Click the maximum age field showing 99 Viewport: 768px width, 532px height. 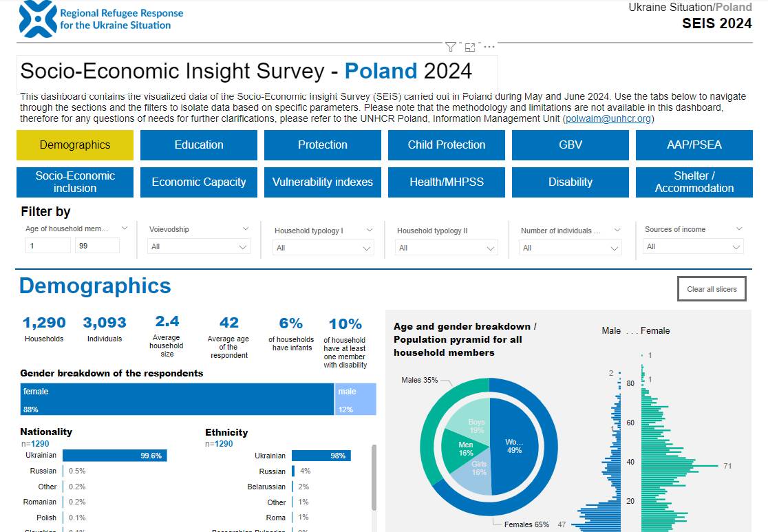tap(97, 246)
